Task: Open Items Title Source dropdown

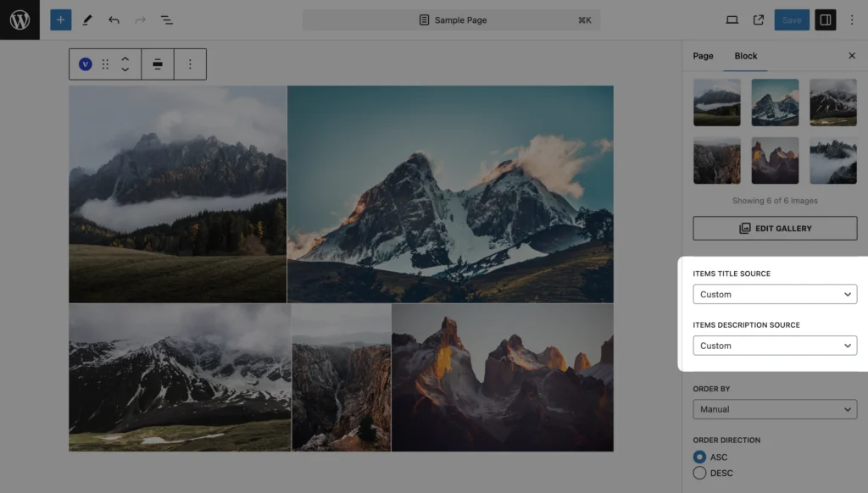Action: coord(775,295)
